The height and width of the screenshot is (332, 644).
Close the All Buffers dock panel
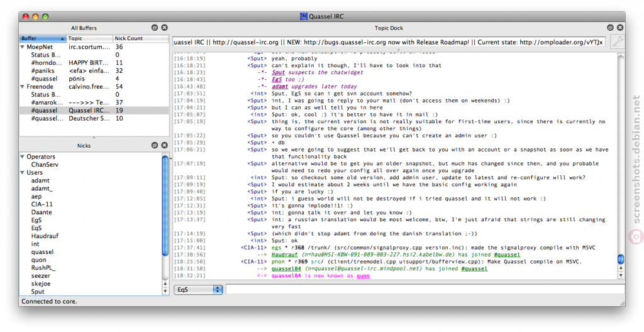164,28
